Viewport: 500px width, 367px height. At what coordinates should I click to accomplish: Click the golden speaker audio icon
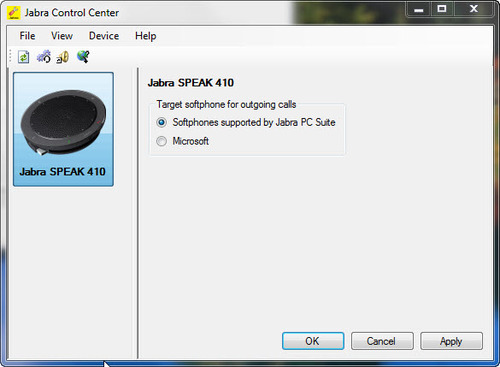(x=63, y=57)
